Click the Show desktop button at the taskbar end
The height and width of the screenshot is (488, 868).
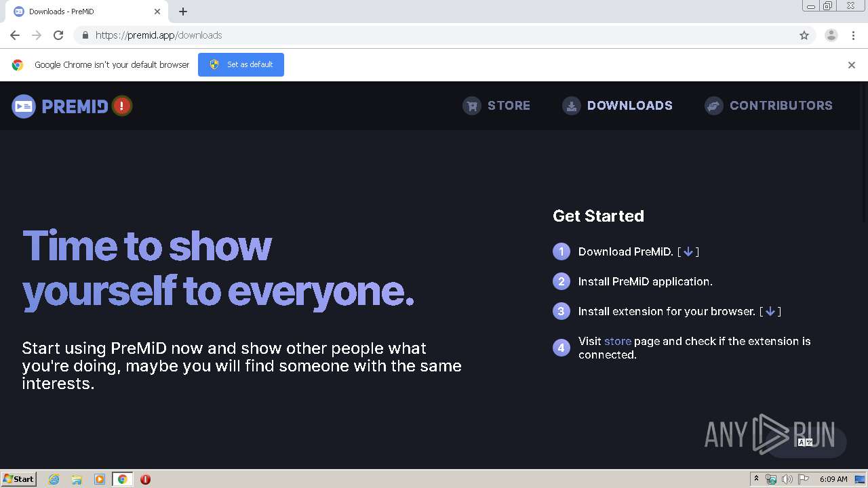(861, 479)
